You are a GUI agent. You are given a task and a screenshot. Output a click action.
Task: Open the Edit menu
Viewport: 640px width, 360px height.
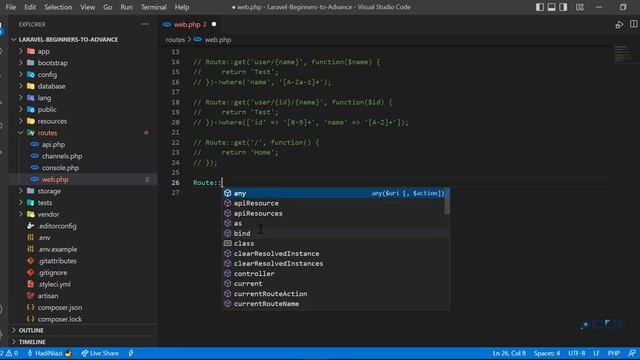30,7
